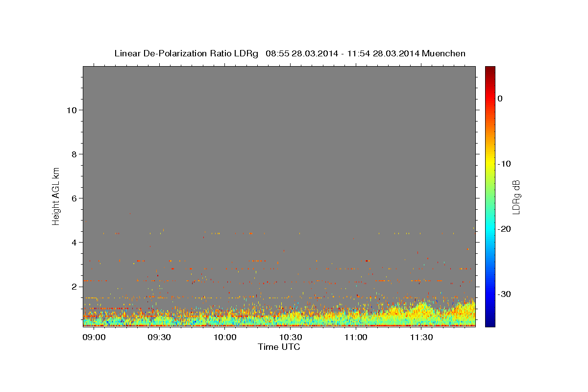This screenshot has width=588, height=392.
Task: Click the "LDRg dB" colorbar label
Action: (516, 197)
